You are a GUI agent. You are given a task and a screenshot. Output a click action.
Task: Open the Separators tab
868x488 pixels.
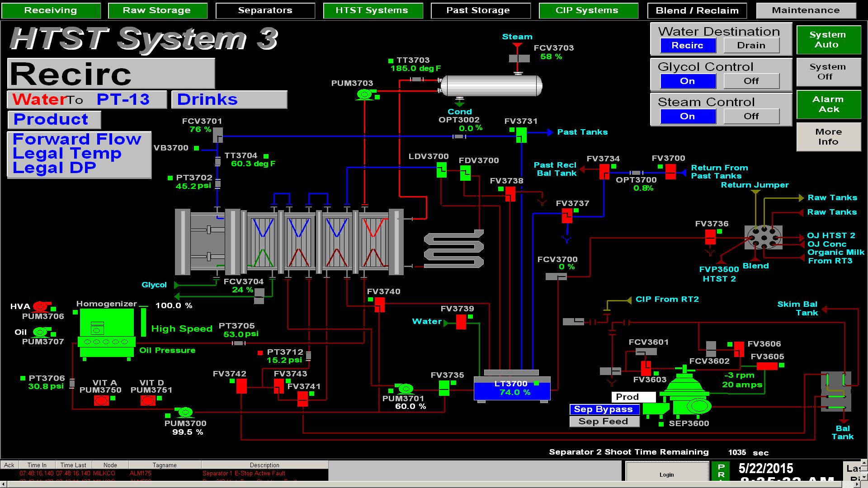pyautogui.click(x=265, y=10)
